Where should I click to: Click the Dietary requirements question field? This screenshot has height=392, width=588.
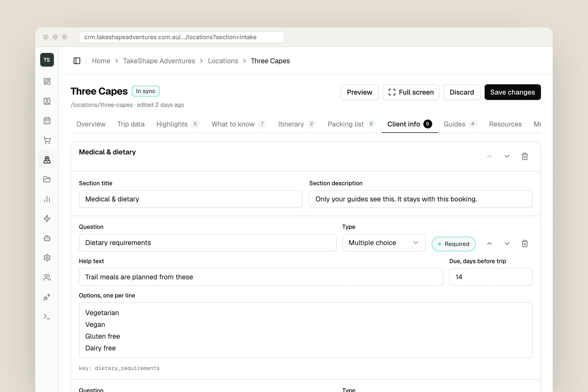tap(208, 243)
